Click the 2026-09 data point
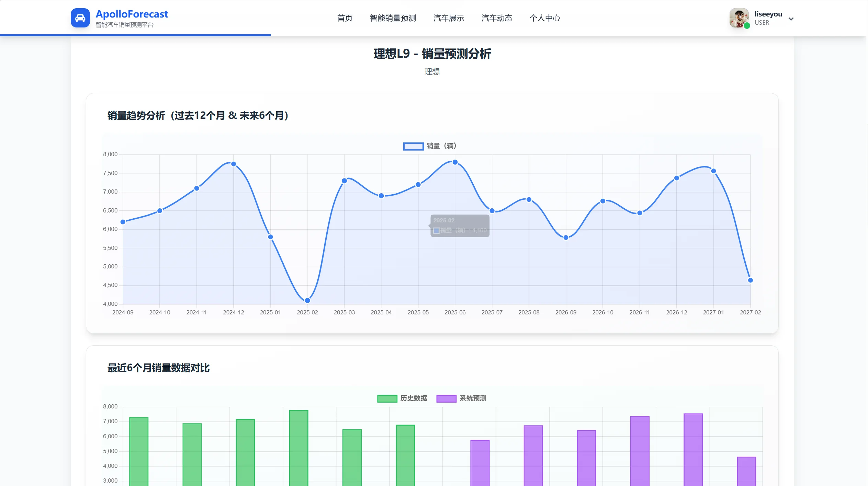This screenshot has height=486, width=868. point(566,238)
